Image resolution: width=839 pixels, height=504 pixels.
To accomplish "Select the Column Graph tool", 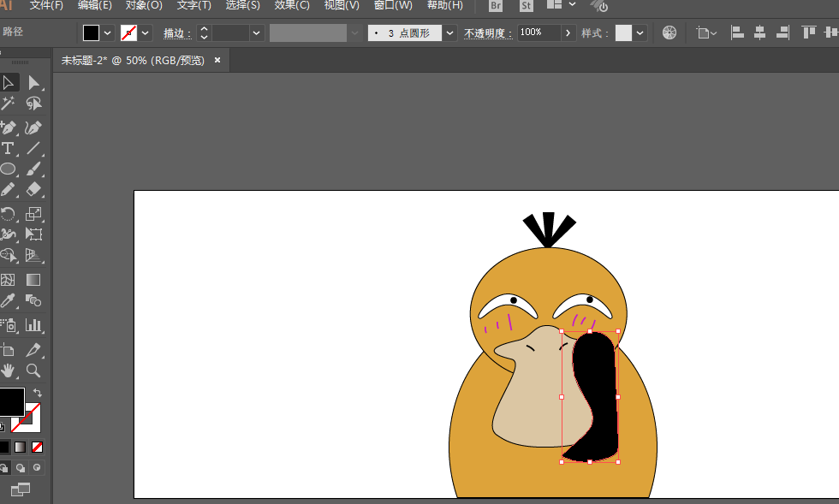I will click(33, 325).
